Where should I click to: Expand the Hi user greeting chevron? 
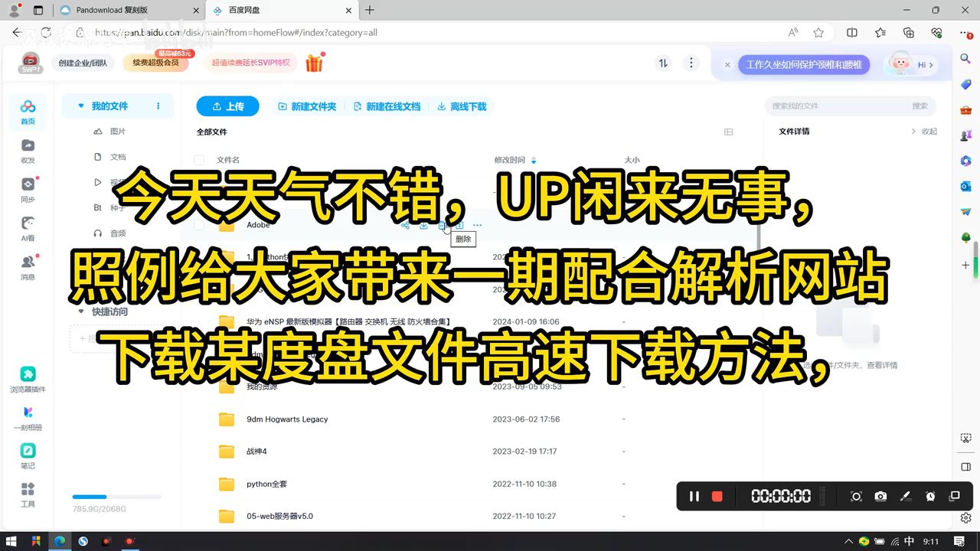coord(930,65)
